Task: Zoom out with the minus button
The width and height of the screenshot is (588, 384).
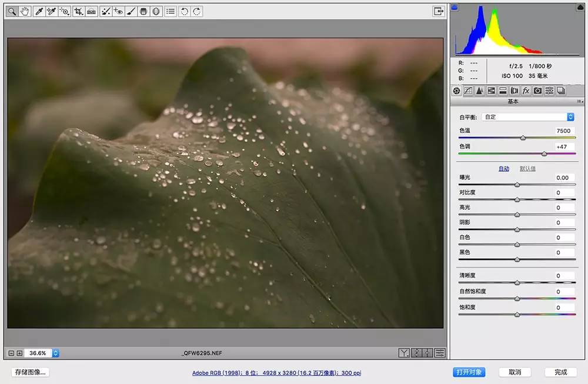Action: click(11, 353)
